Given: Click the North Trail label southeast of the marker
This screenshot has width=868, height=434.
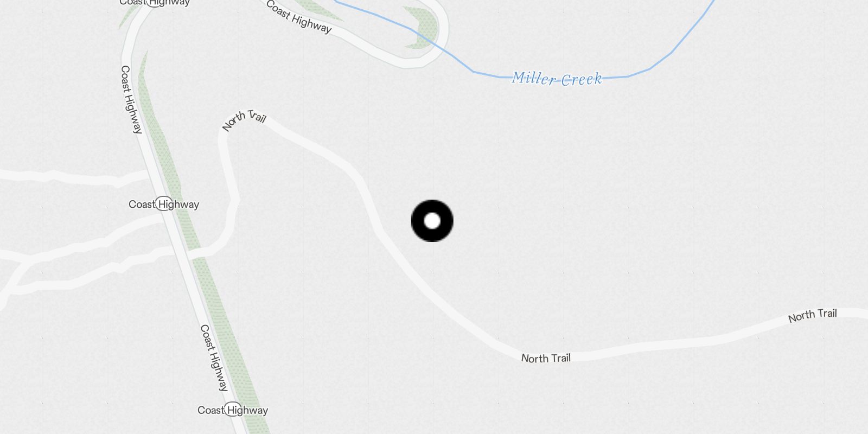Looking at the screenshot, I should coord(546,358).
